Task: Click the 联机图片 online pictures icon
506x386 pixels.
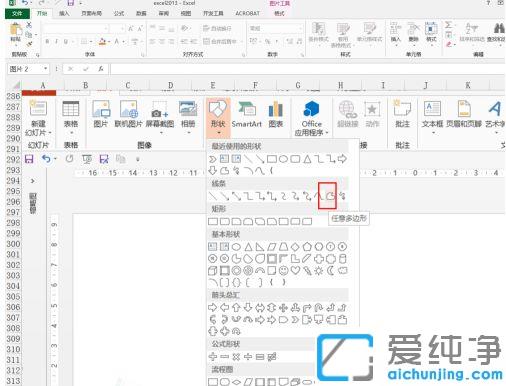Action: click(129, 110)
